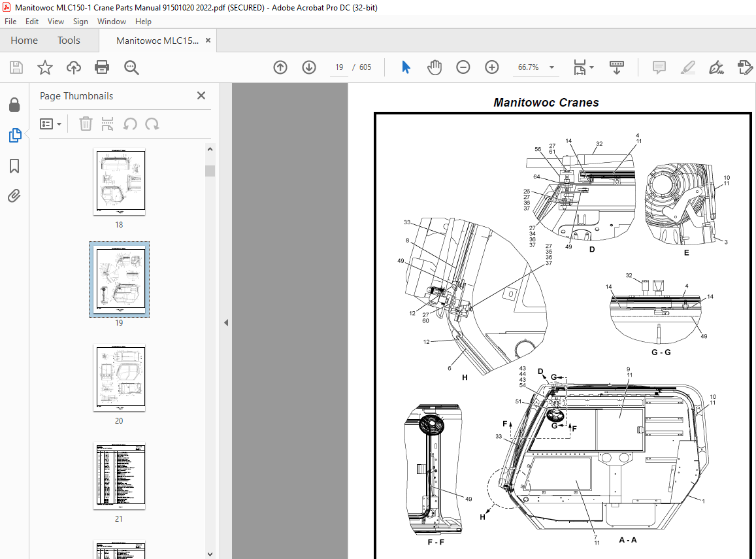Click the Share file icon
This screenshot has width=756, height=559.
[x=745, y=67]
